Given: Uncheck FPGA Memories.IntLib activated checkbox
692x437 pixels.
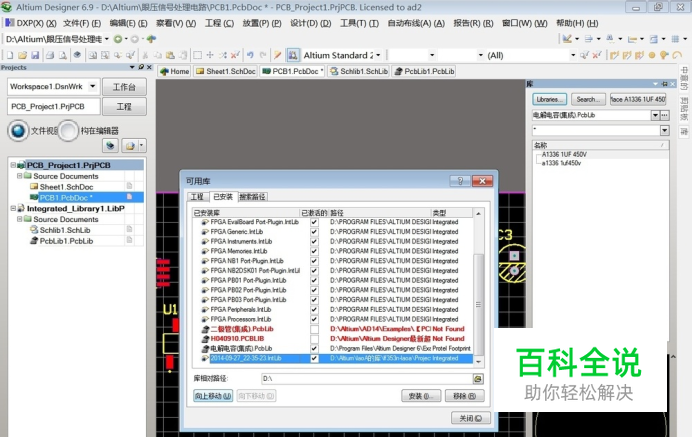Looking at the screenshot, I should click(x=314, y=251).
